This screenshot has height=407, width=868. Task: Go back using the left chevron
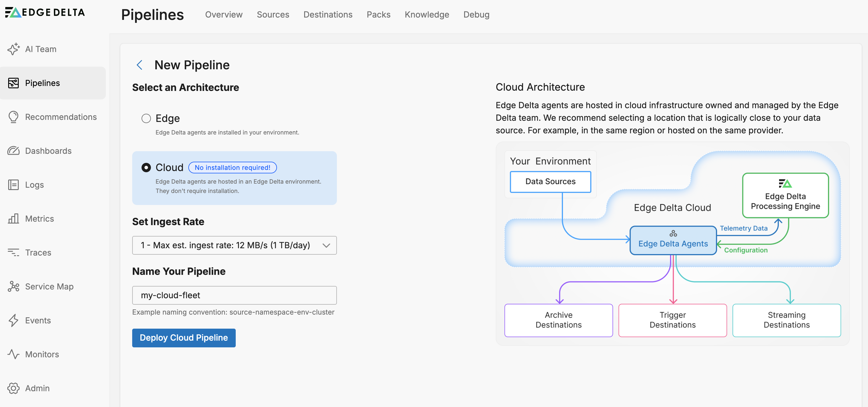click(139, 65)
